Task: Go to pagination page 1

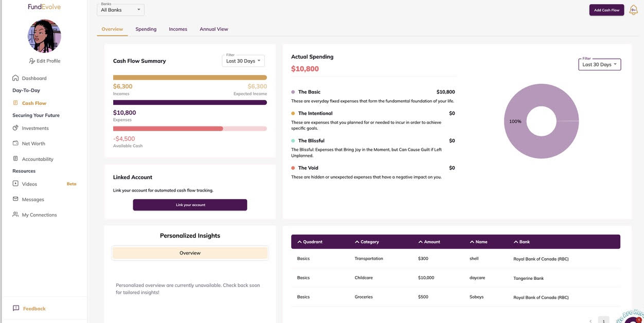Action: click(604, 321)
